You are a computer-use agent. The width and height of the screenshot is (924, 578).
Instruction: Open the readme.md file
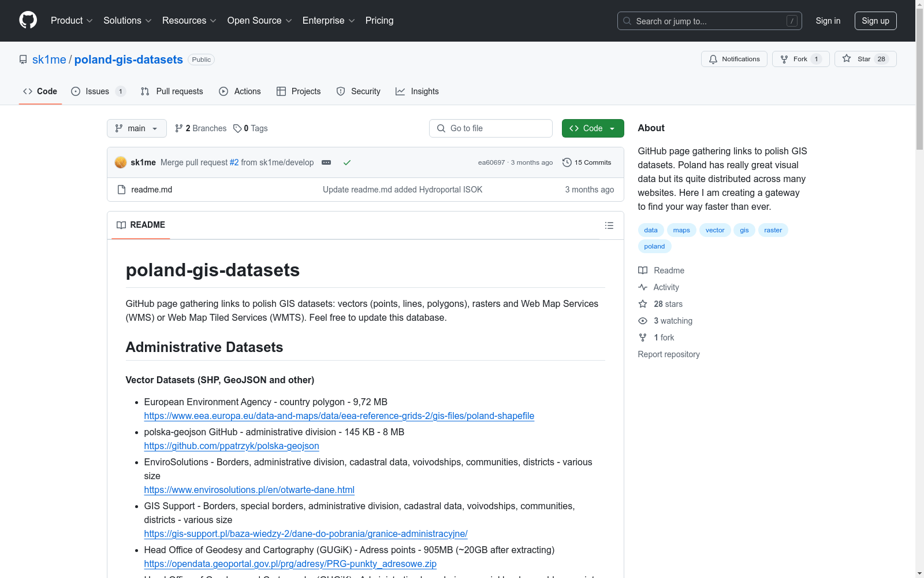[x=152, y=190]
